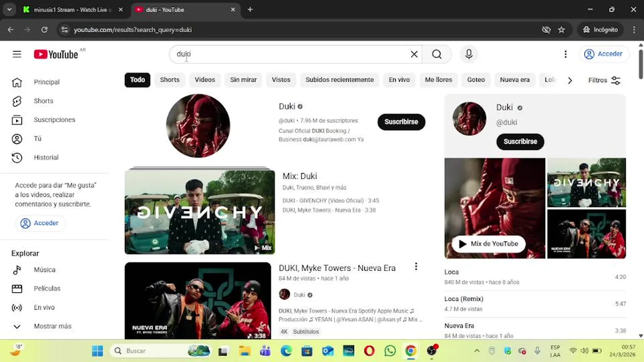Image resolution: width=644 pixels, height=362 pixels.
Task: Go to the YouTube logo home link
Action: pos(56,54)
